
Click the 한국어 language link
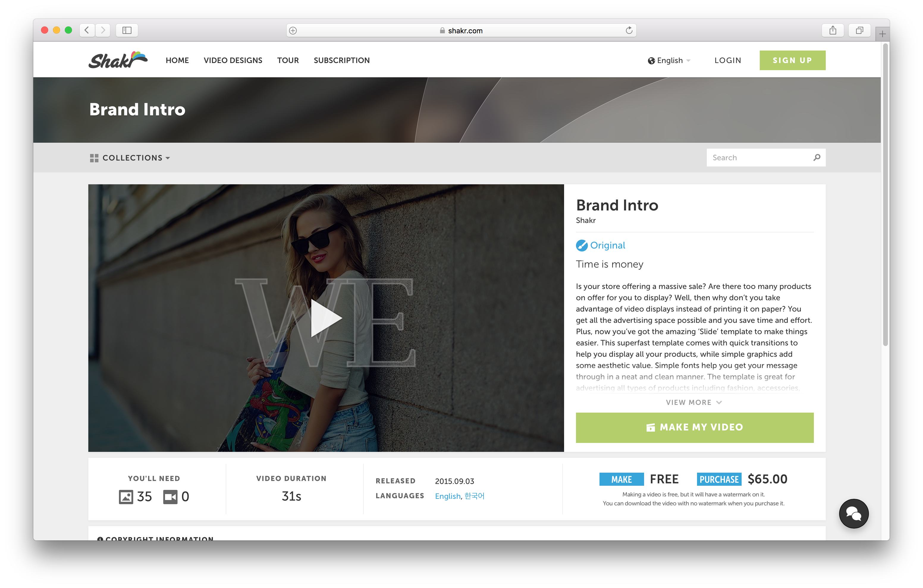475,496
